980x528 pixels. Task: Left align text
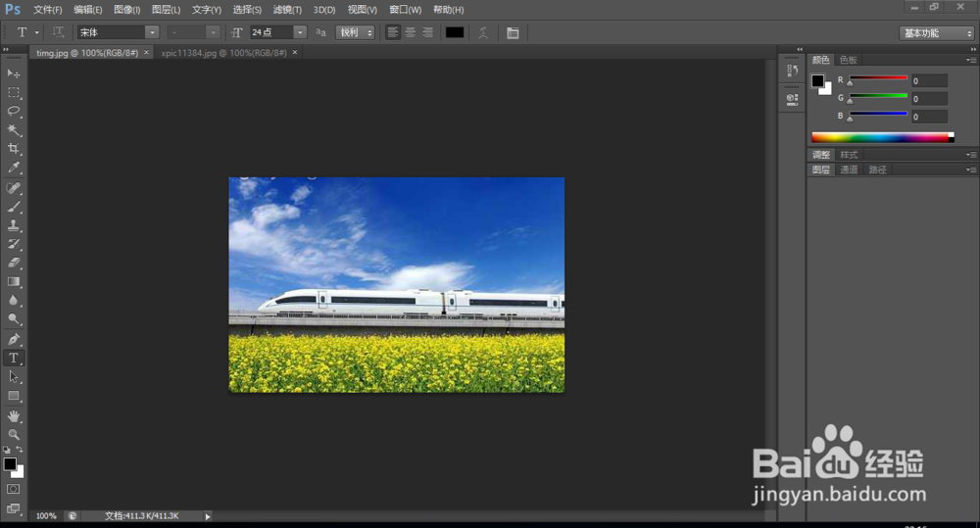click(393, 32)
